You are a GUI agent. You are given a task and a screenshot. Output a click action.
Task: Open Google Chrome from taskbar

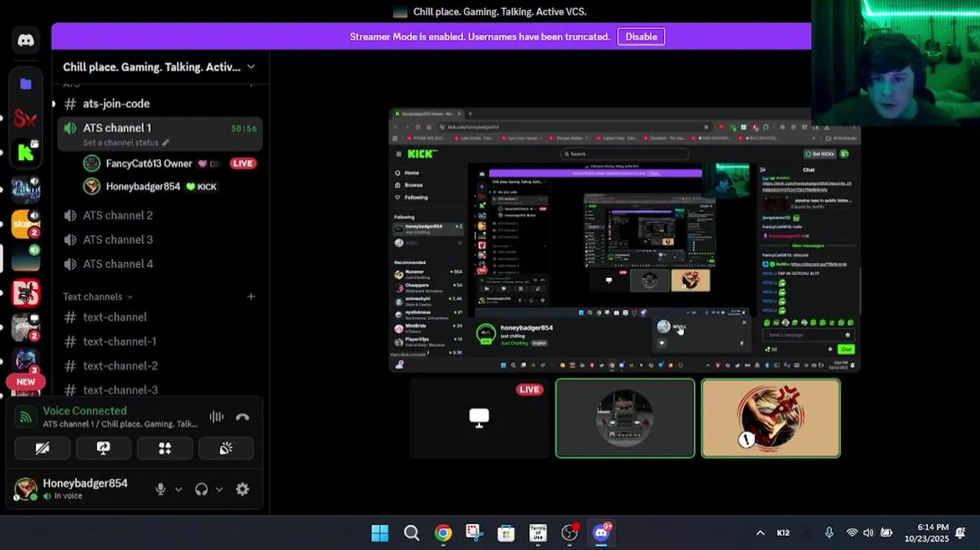[443, 533]
